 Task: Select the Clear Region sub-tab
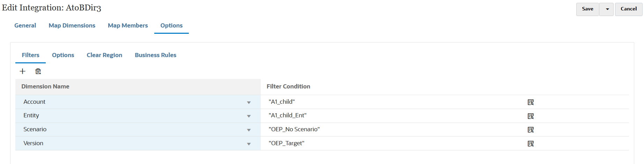coord(104,55)
